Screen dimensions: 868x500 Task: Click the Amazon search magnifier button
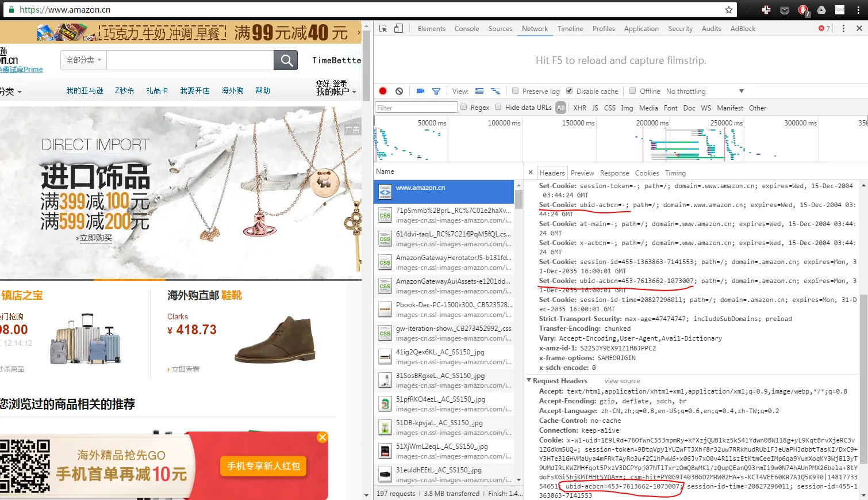point(286,60)
